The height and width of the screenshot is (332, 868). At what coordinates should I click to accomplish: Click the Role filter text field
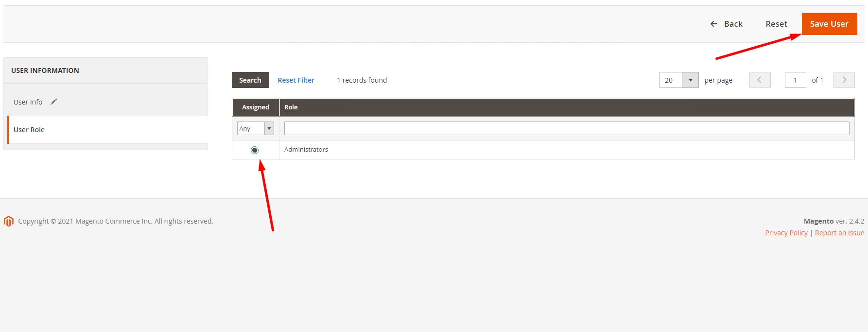567,128
